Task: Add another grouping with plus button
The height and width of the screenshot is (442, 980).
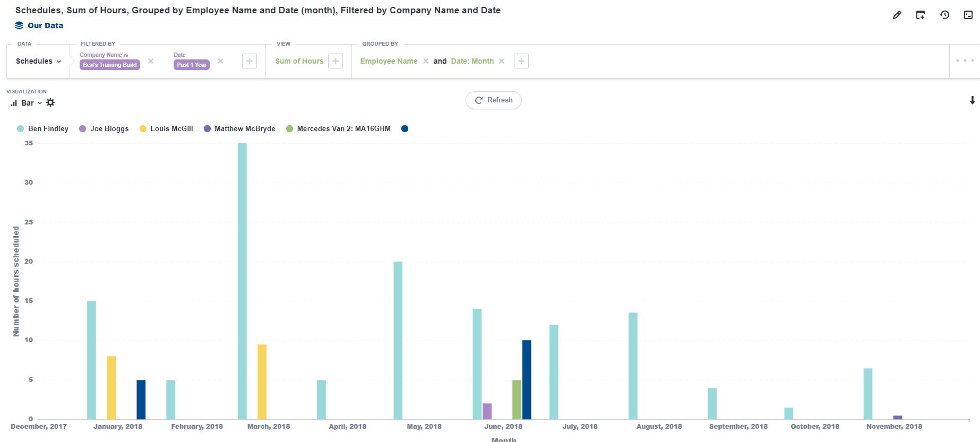Action: [521, 61]
